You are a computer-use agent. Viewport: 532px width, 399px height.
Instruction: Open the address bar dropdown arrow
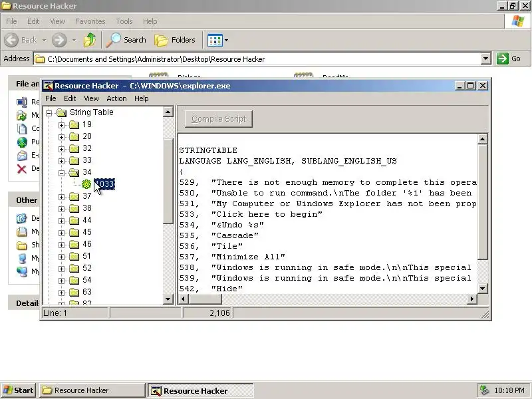click(486, 59)
